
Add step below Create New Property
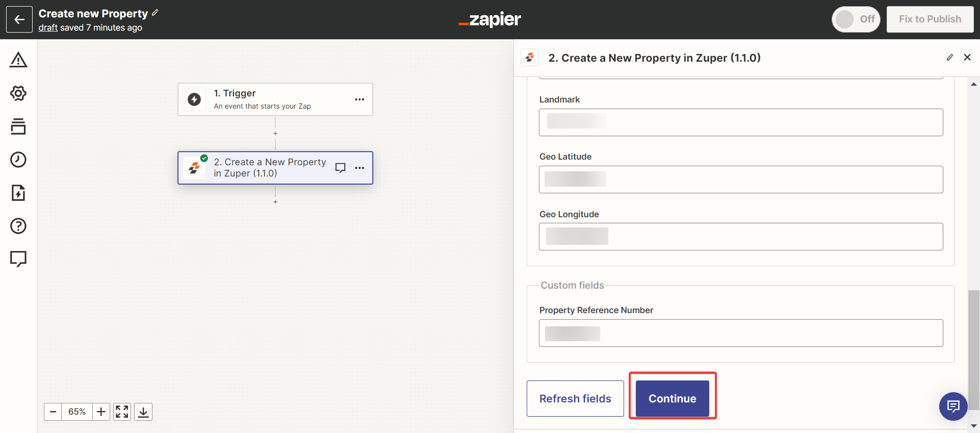coord(275,202)
